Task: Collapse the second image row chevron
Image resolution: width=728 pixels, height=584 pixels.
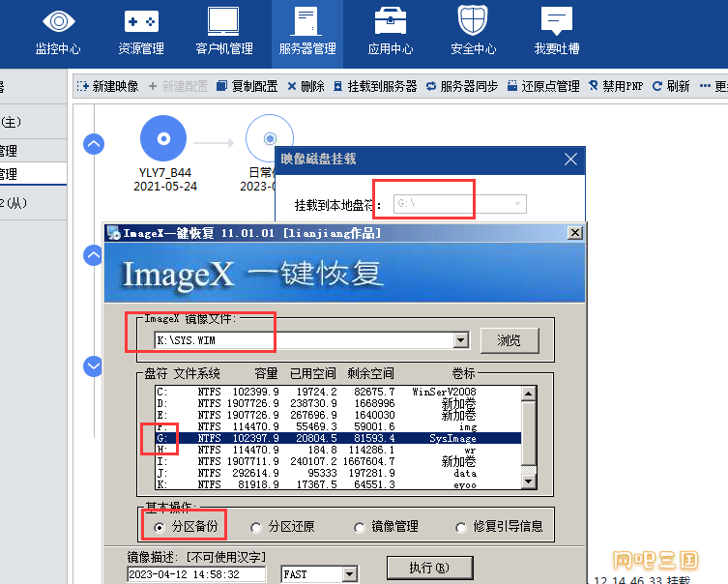Action: [x=94, y=255]
